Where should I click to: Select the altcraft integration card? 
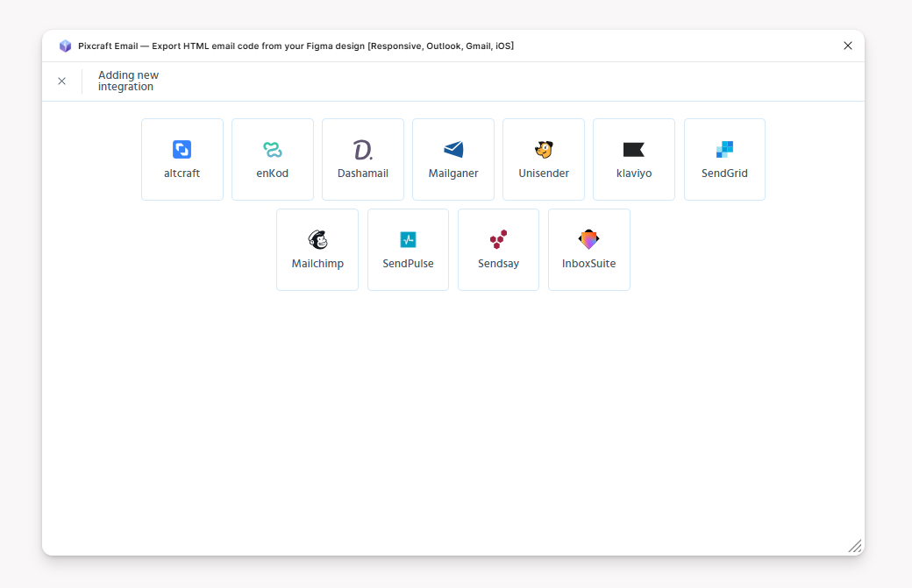pos(182,159)
